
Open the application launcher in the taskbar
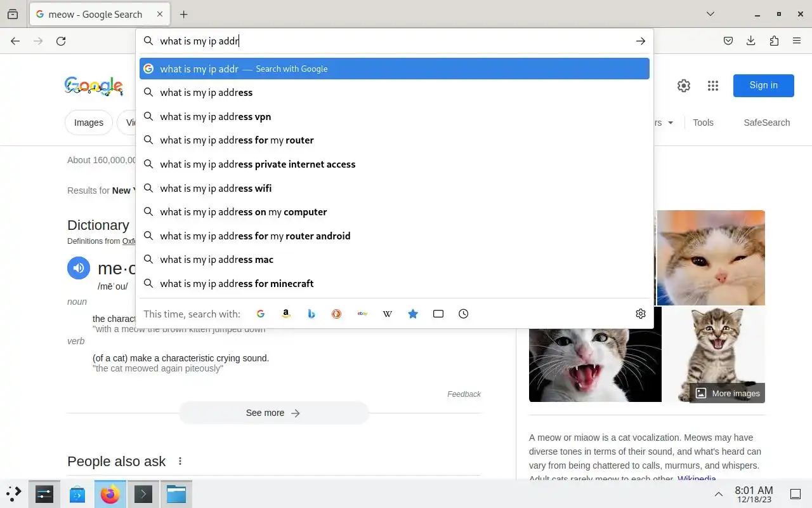pos(14,493)
